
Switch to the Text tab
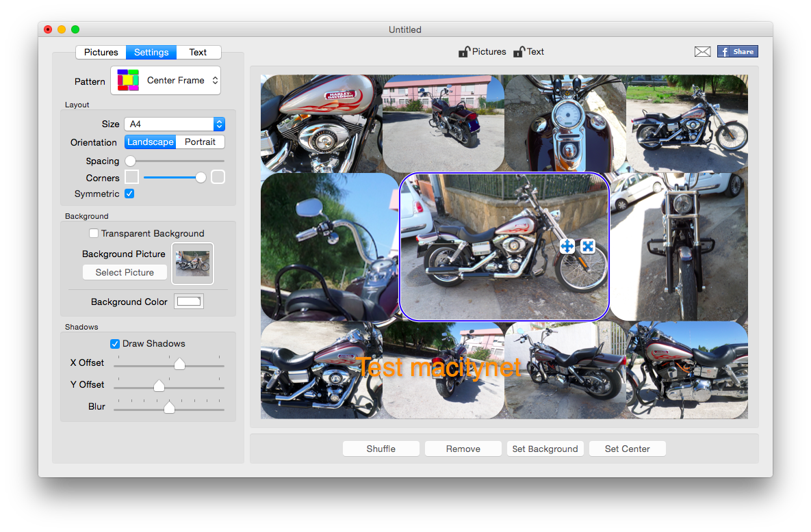tap(198, 53)
